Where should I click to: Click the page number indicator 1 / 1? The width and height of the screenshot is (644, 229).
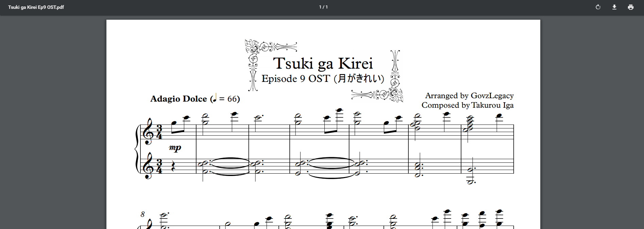click(323, 7)
